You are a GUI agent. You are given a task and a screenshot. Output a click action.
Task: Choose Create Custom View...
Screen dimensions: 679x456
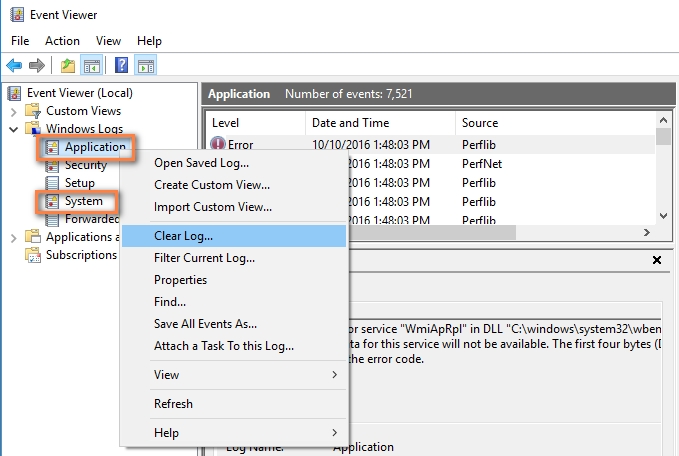pos(234,185)
